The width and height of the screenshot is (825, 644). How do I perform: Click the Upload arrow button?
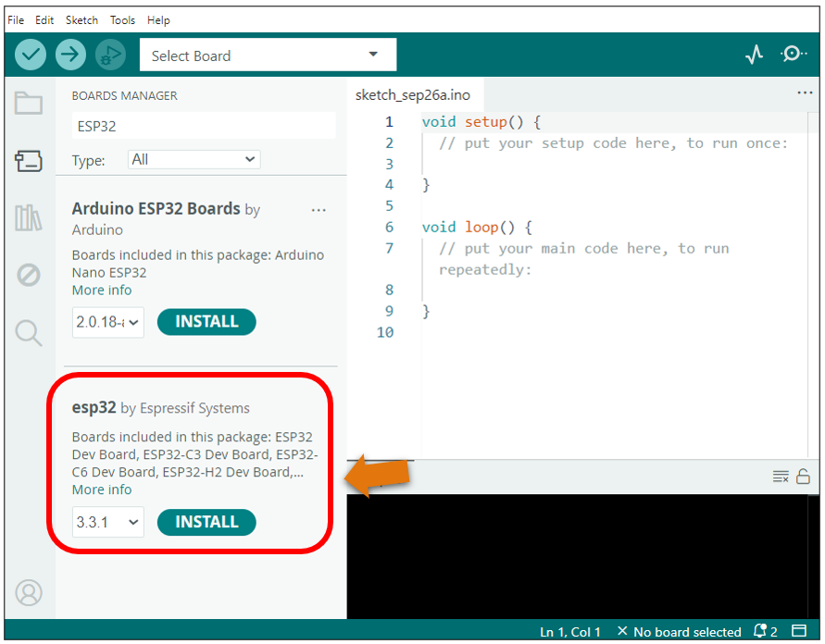click(x=70, y=55)
